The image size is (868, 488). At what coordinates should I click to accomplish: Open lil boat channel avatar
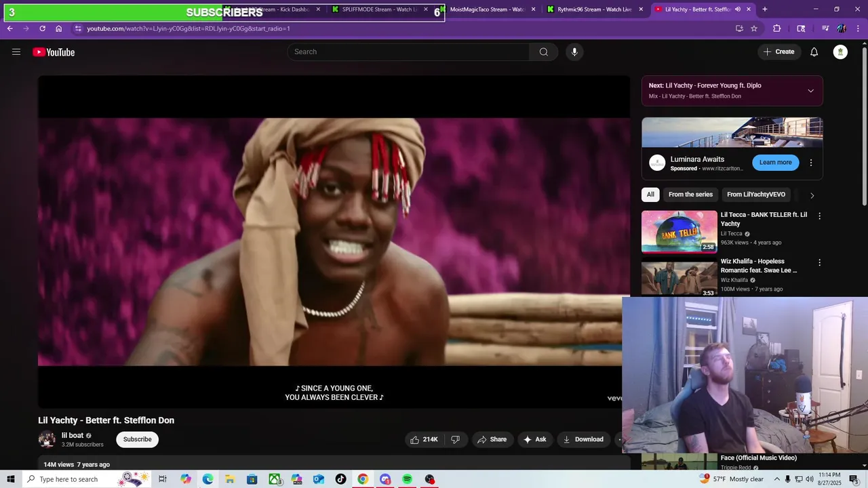pos(47,439)
